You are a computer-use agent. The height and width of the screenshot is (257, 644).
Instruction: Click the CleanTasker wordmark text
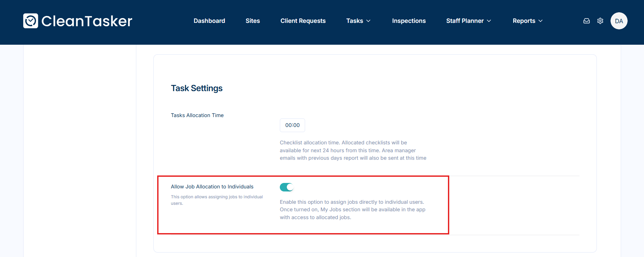click(87, 21)
